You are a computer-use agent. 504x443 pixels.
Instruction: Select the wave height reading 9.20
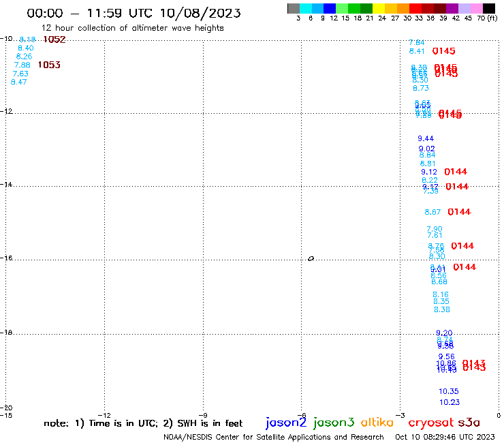pyautogui.click(x=444, y=333)
